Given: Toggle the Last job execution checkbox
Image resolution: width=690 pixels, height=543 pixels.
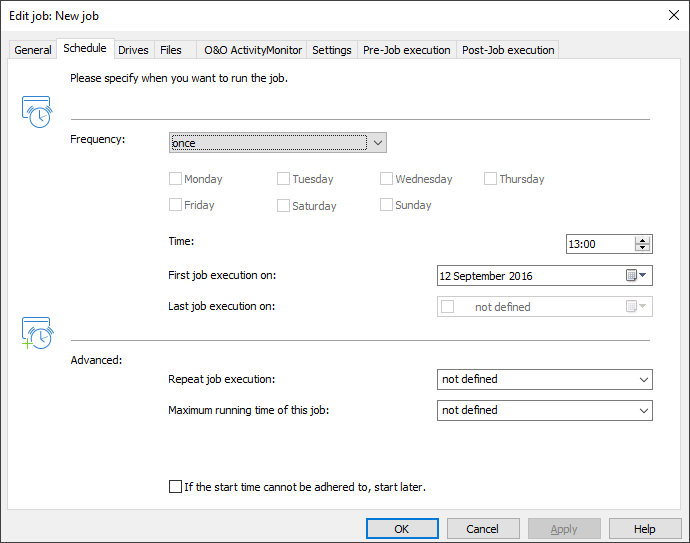Looking at the screenshot, I should (448, 307).
